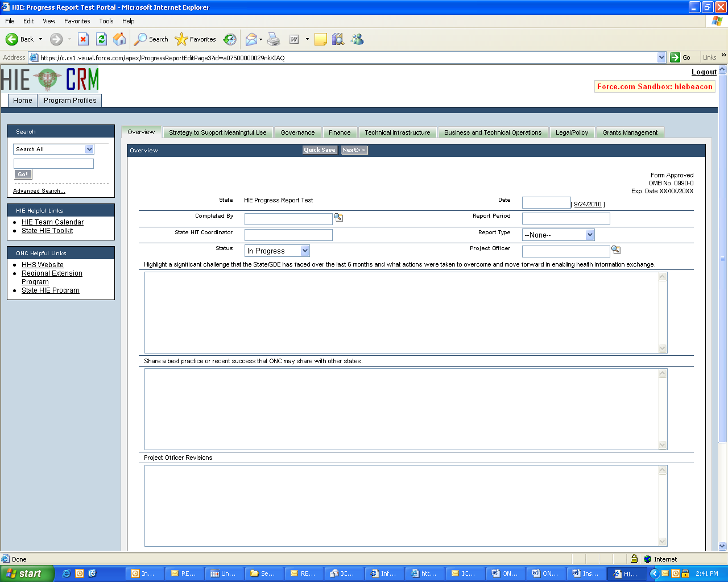728x582 pixels.
Task: Expand the Mail icon dropdown arrow
Action: coord(260,39)
